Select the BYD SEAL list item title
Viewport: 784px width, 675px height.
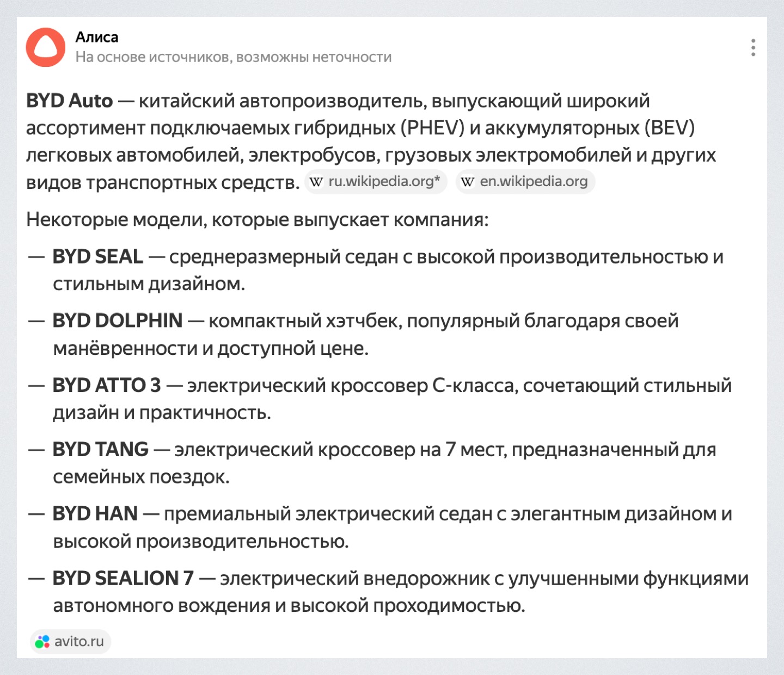[x=97, y=256]
